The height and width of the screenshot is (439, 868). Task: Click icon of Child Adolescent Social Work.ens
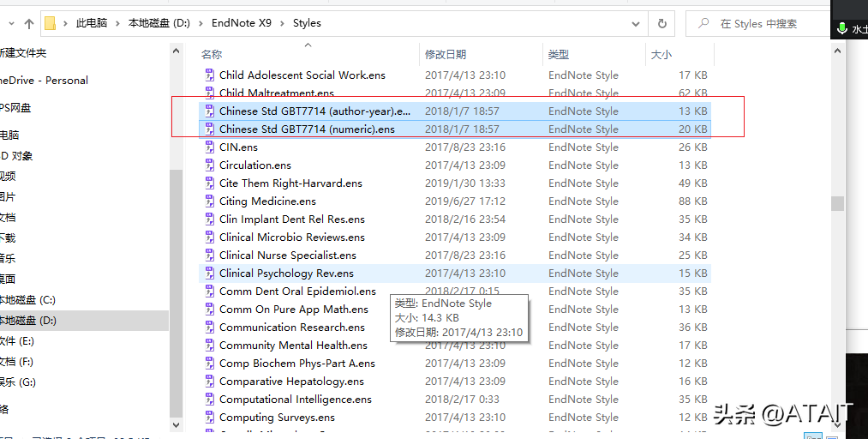[209, 75]
